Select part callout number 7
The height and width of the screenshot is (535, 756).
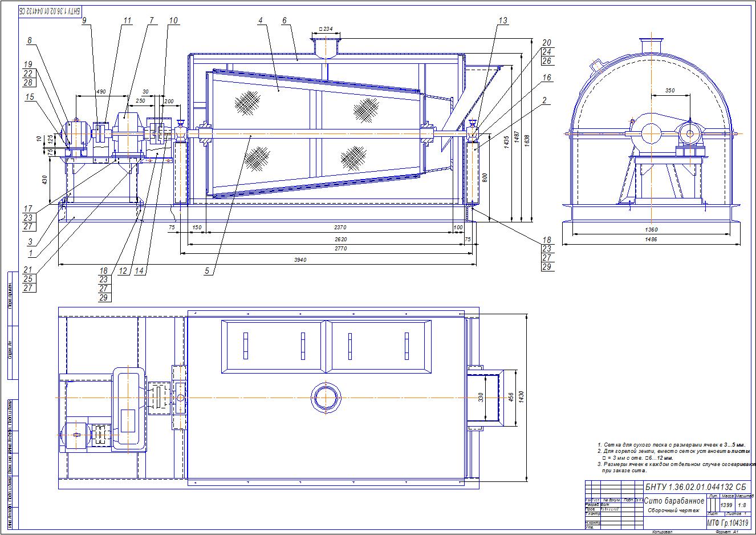(151, 21)
